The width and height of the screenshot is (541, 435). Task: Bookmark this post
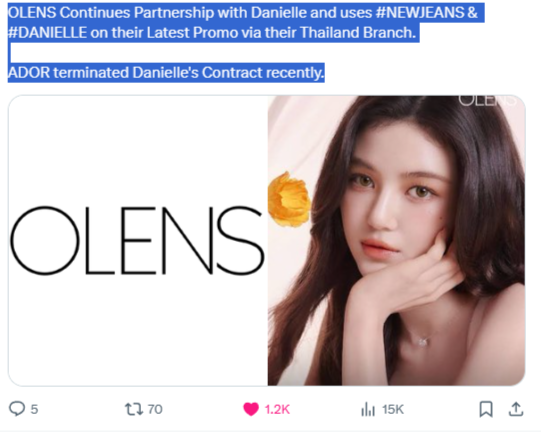click(x=486, y=409)
